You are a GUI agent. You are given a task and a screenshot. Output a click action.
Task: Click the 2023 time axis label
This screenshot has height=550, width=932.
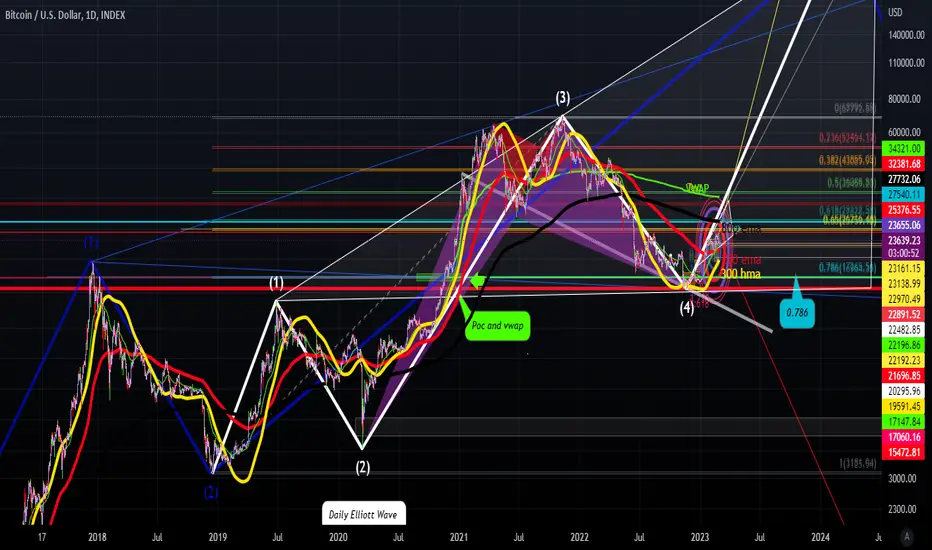pos(700,537)
